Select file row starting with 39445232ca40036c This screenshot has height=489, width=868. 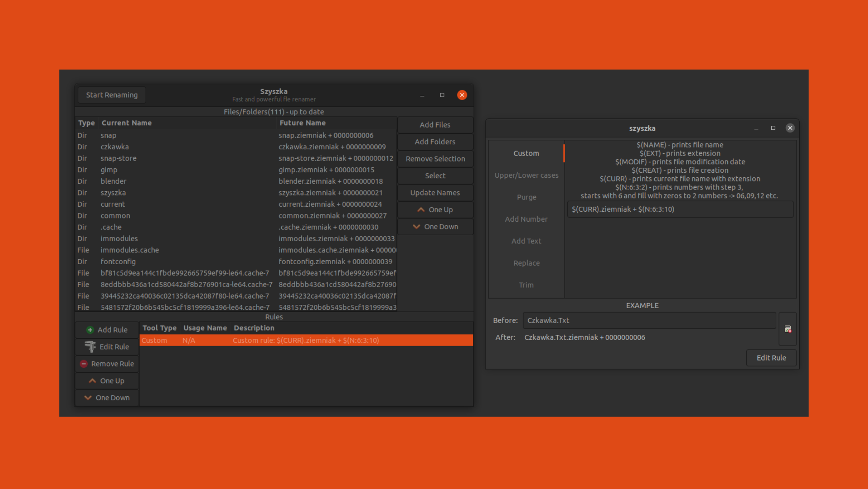(x=236, y=296)
